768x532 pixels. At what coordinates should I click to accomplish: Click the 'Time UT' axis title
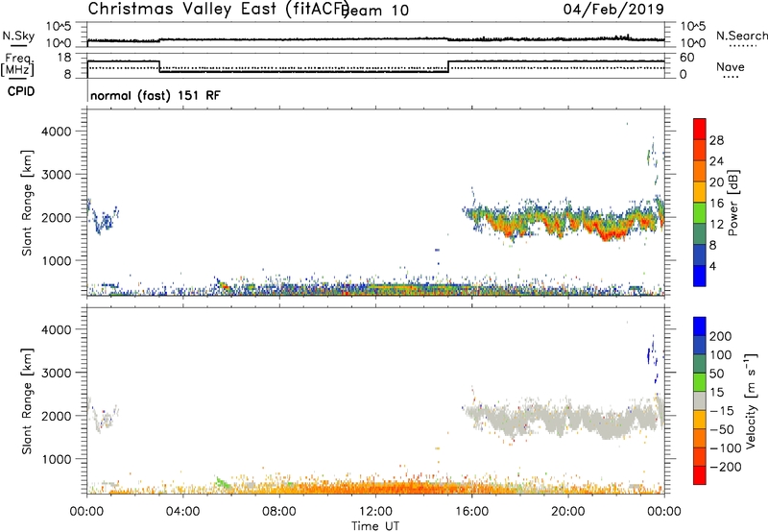click(x=375, y=526)
